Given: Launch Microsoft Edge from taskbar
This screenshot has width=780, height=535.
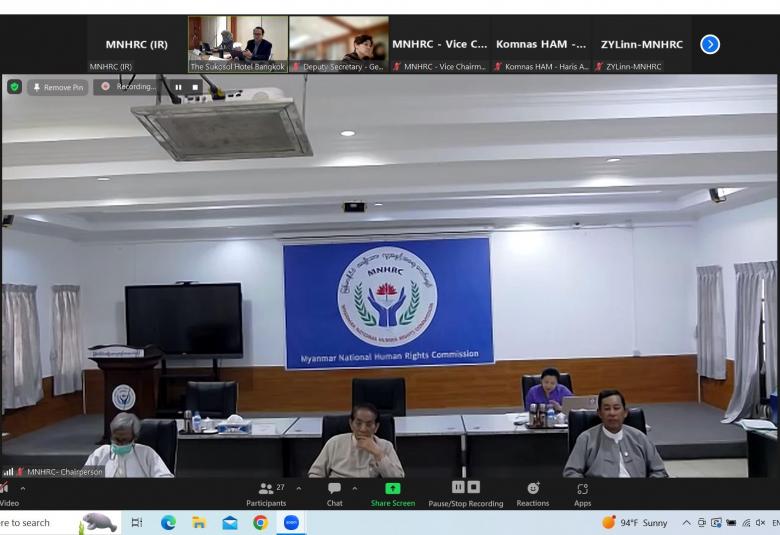Looking at the screenshot, I should click(168, 523).
